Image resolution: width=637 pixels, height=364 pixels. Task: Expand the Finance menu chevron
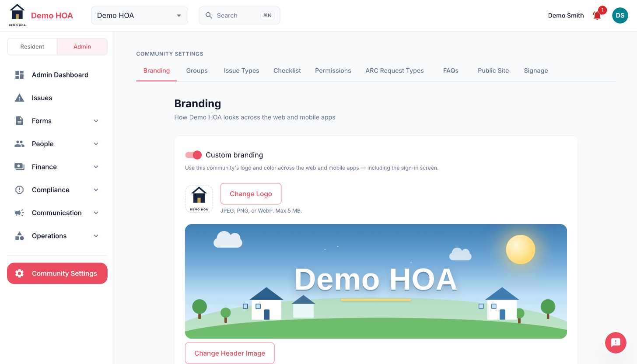pos(96,167)
